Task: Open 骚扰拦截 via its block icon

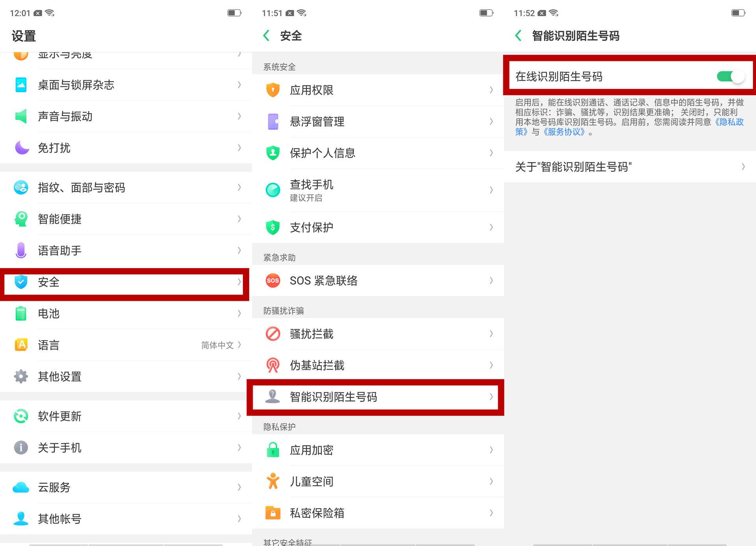Action: 272,334
